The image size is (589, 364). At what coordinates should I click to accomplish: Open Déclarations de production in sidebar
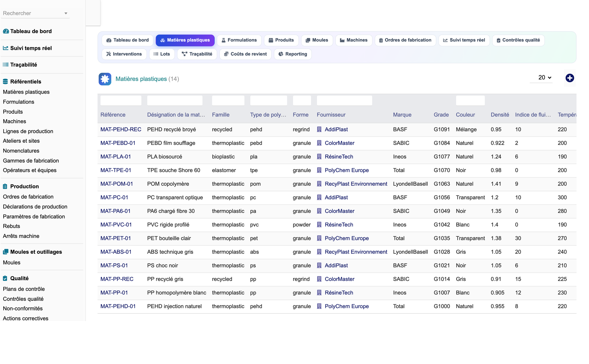pyautogui.click(x=35, y=207)
